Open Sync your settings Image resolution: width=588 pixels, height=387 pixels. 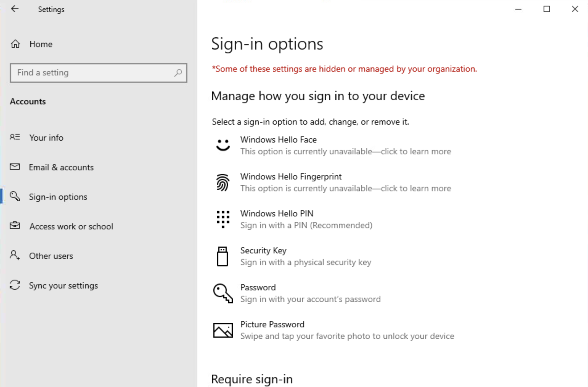(63, 285)
